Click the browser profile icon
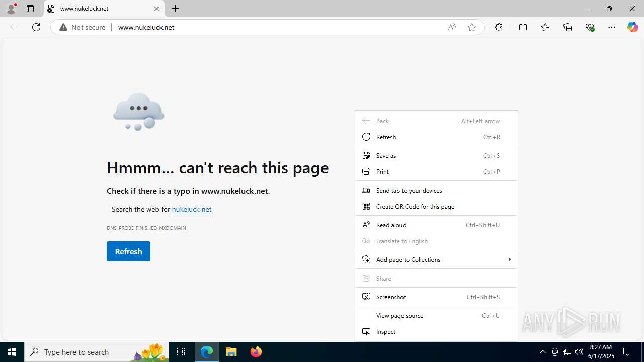644x362 pixels. point(11,9)
